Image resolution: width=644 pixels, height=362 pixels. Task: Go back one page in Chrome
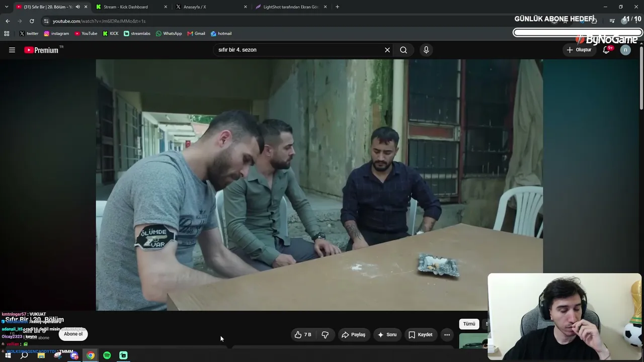coord(8,21)
